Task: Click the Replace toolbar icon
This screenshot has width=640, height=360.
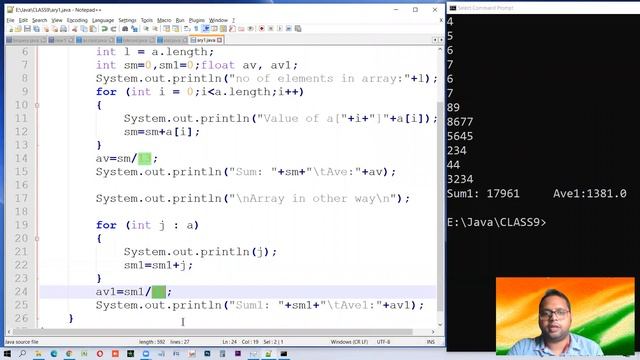Action: pyautogui.click(x=134, y=29)
